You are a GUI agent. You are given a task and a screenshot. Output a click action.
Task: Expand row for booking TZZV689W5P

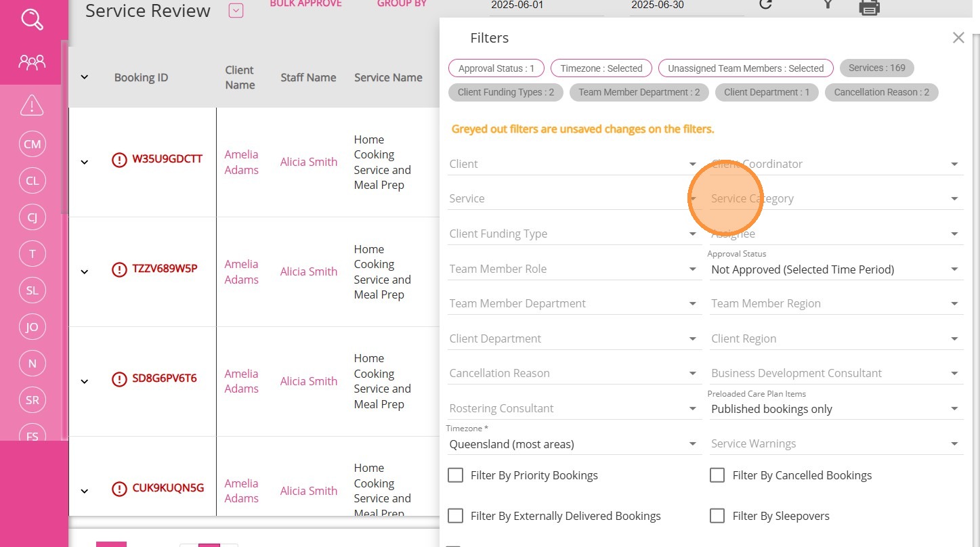point(85,271)
